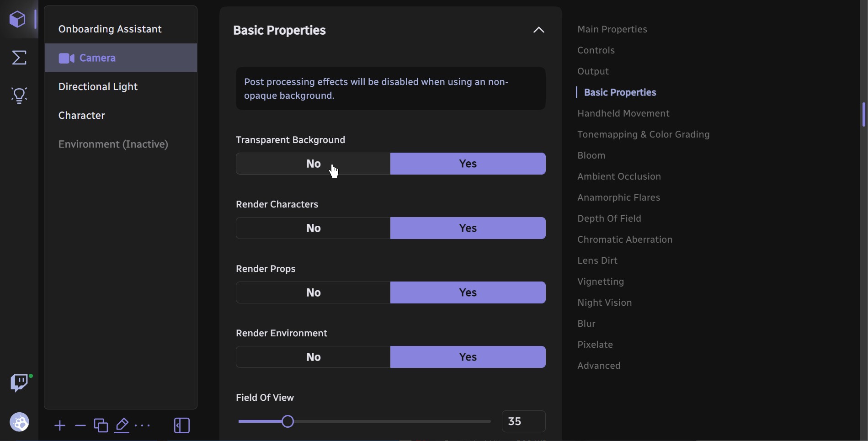This screenshot has width=868, height=441.
Task: Toggle the sidebar panel layout icon
Action: (x=182, y=426)
